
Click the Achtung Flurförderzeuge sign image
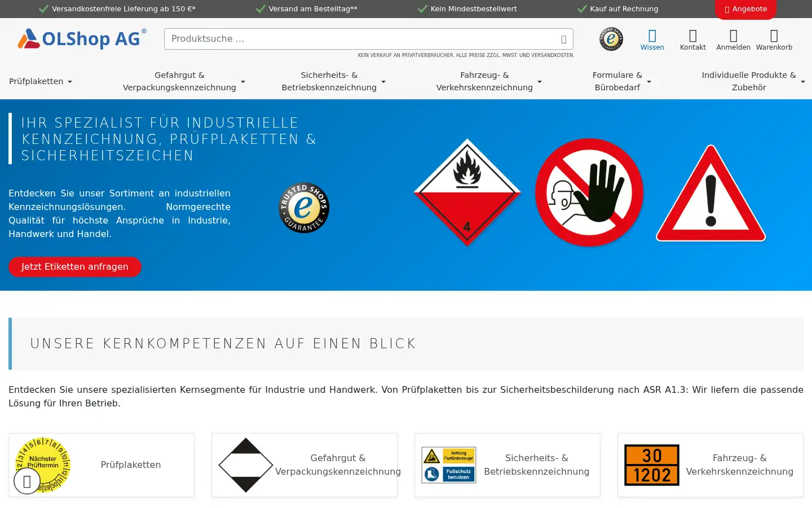pyautogui.click(x=449, y=465)
